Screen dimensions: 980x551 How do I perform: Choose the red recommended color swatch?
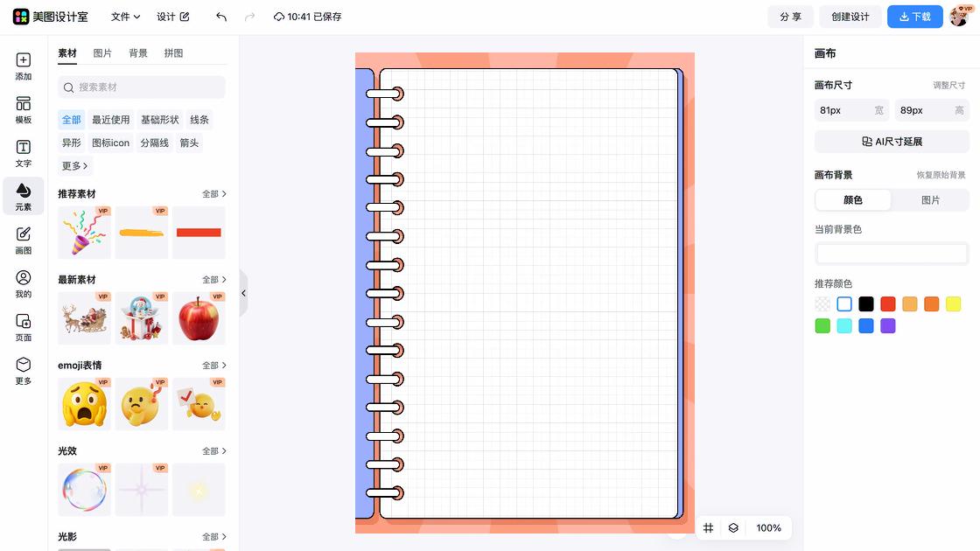point(888,304)
